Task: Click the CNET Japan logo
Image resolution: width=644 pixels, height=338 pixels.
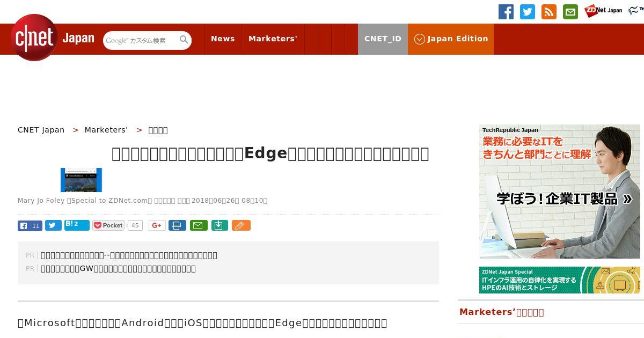Action: [x=53, y=38]
